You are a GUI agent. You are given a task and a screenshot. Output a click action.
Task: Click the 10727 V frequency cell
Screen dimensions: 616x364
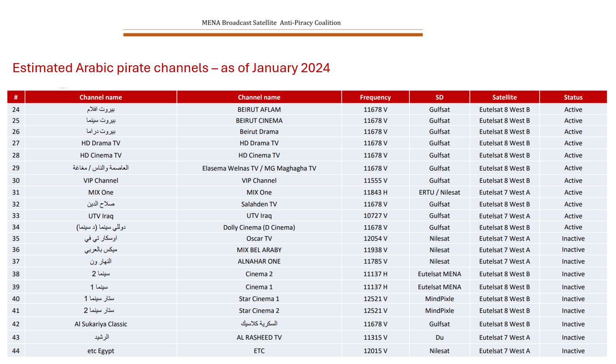[x=375, y=216]
